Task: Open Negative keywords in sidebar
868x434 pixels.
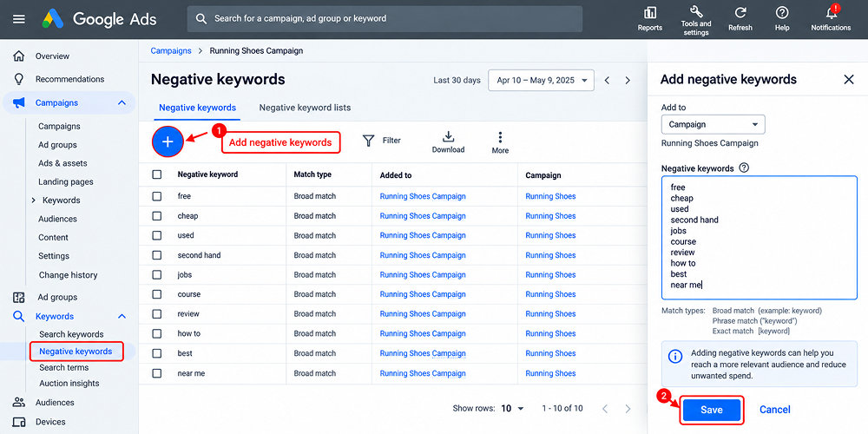Action: [x=76, y=352]
